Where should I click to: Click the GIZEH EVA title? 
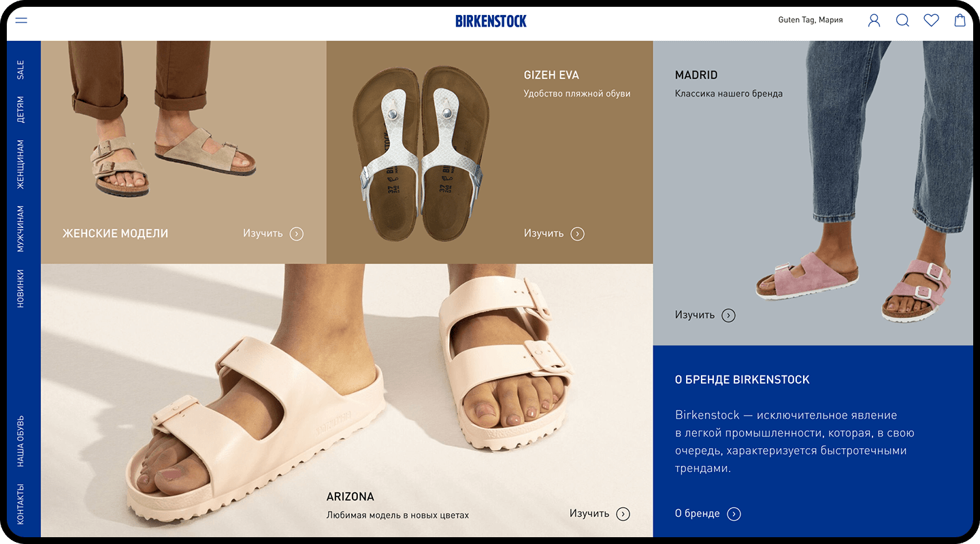(551, 75)
